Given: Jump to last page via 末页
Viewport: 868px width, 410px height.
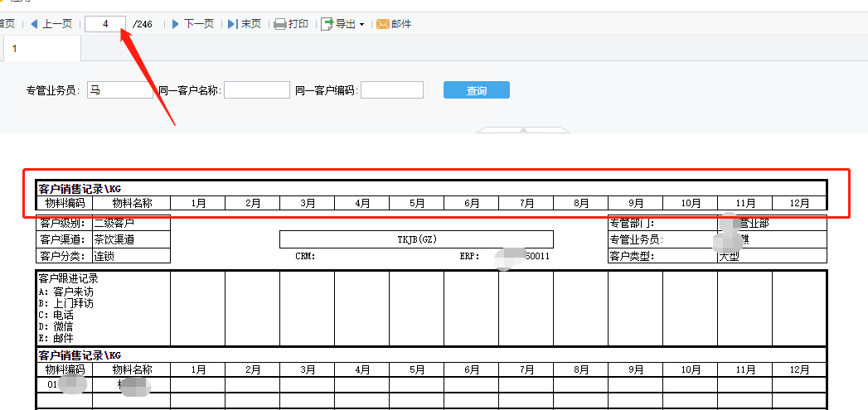Looking at the screenshot, I should click(x=233, y=24).
